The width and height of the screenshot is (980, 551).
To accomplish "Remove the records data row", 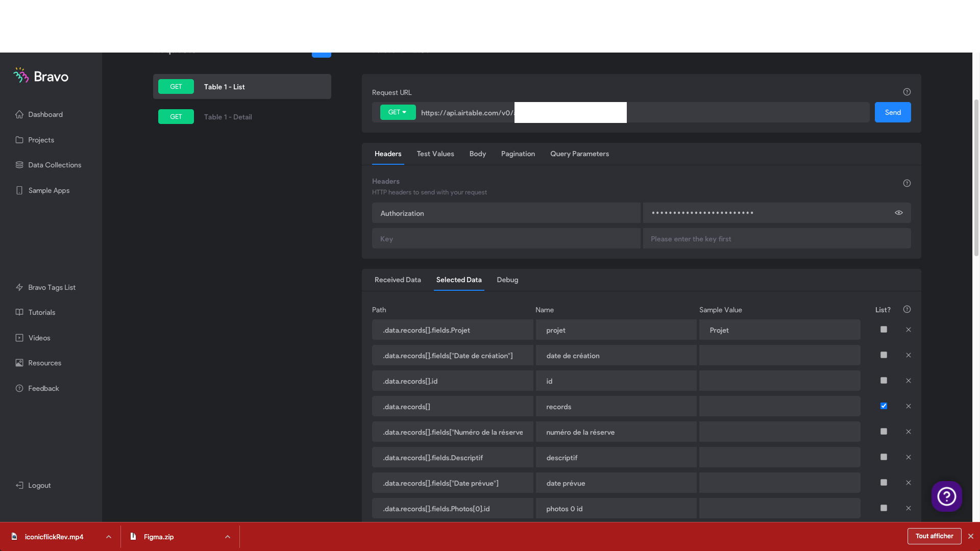I will pos(908,406).
